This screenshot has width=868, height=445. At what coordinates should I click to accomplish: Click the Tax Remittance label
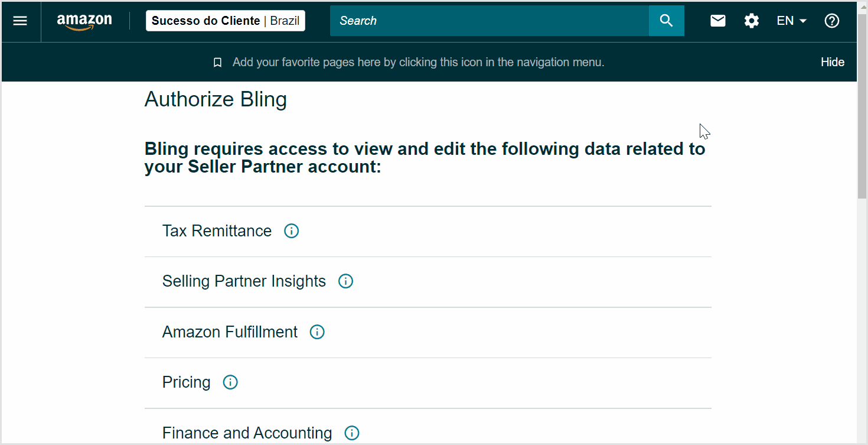coord(217,231)
